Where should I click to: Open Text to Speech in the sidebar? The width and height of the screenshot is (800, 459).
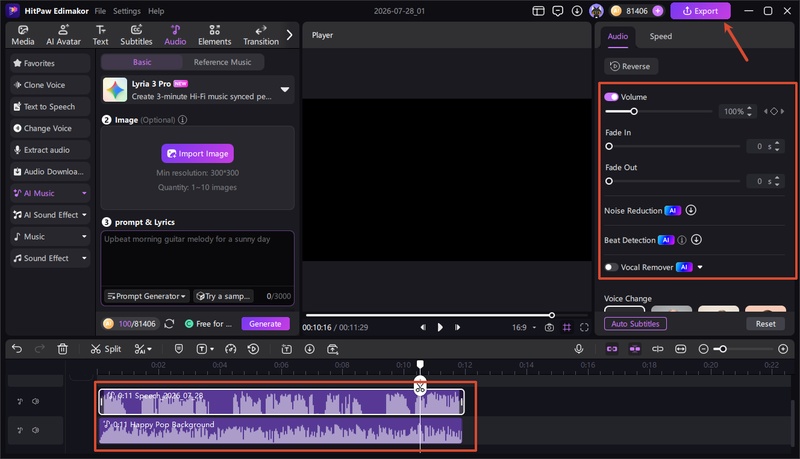50,107
